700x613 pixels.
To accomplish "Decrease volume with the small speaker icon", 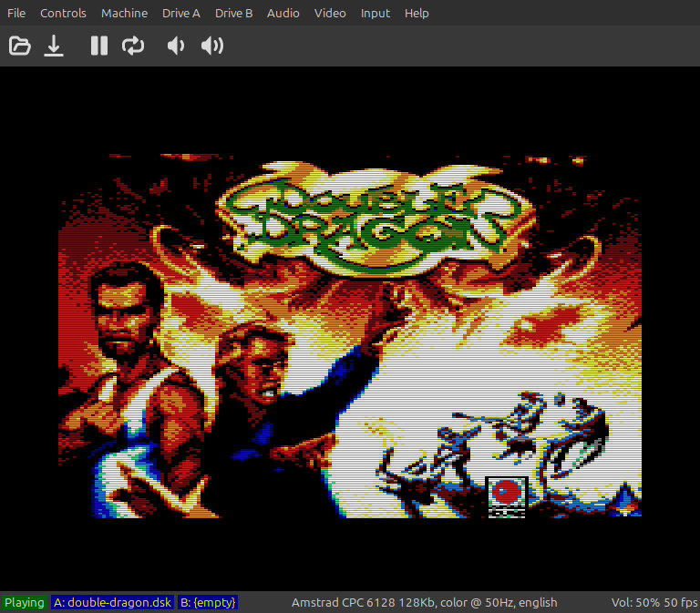I will (x=175, y=46).
